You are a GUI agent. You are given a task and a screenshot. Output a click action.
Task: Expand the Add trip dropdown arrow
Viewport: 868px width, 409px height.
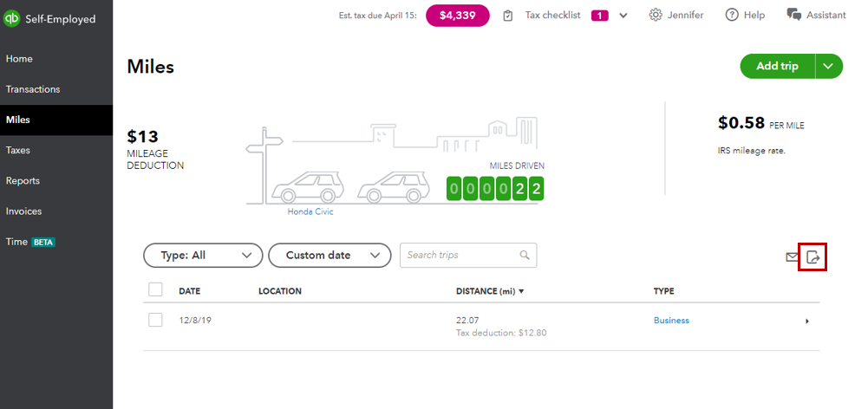[x=829, y=66]
